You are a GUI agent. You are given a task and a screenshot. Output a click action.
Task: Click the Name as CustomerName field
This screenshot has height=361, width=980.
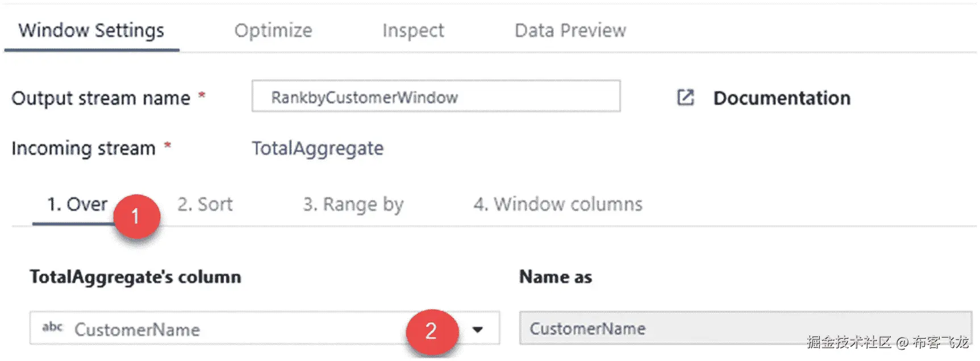pyautogui.click(x=745, y=328)
